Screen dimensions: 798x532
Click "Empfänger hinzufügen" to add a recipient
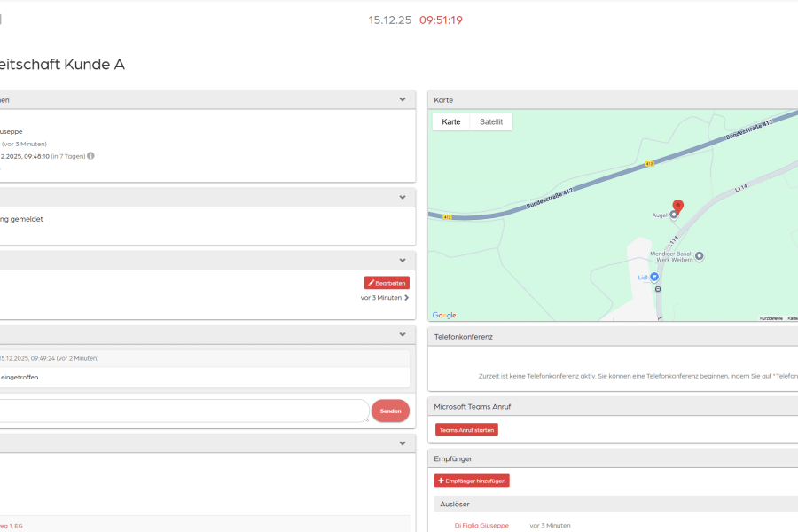[x=472, y=481]
